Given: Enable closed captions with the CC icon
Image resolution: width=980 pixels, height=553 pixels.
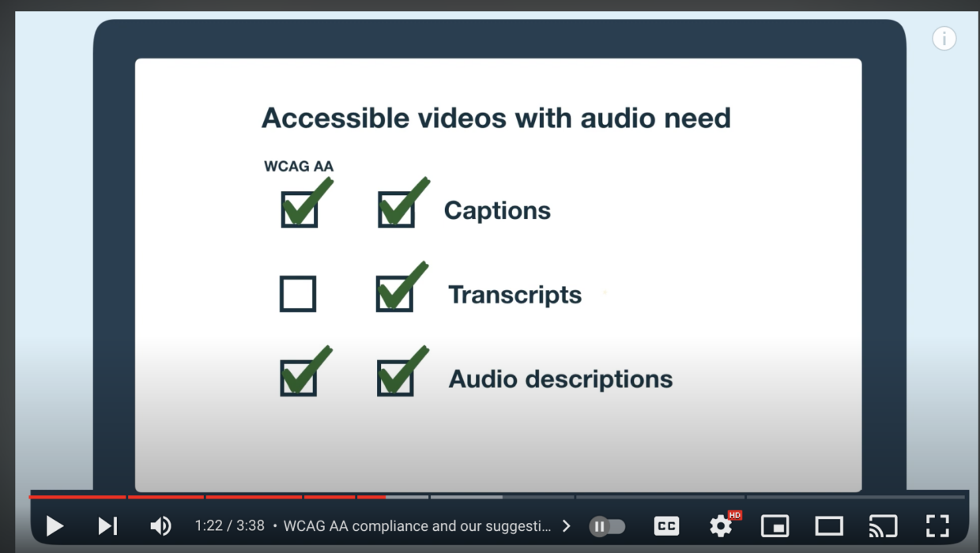Looking at the screenshot, I should (x=666, y=525).
